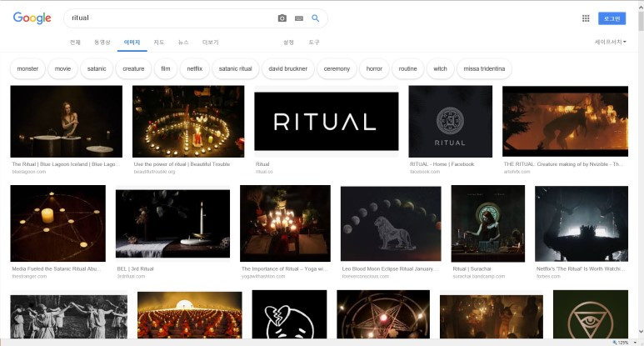Screen dimensions: 644x346
Task: Open the broken heart face image
Action: (290, 314)
